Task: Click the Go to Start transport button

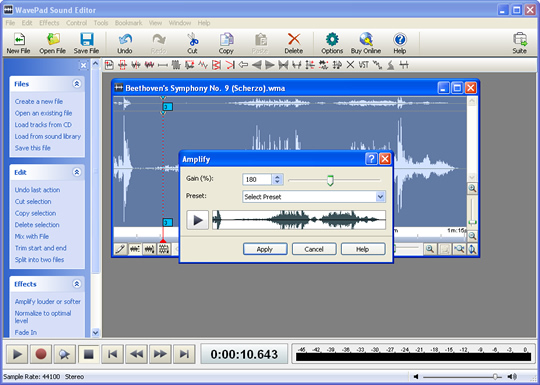Action: 113,354
